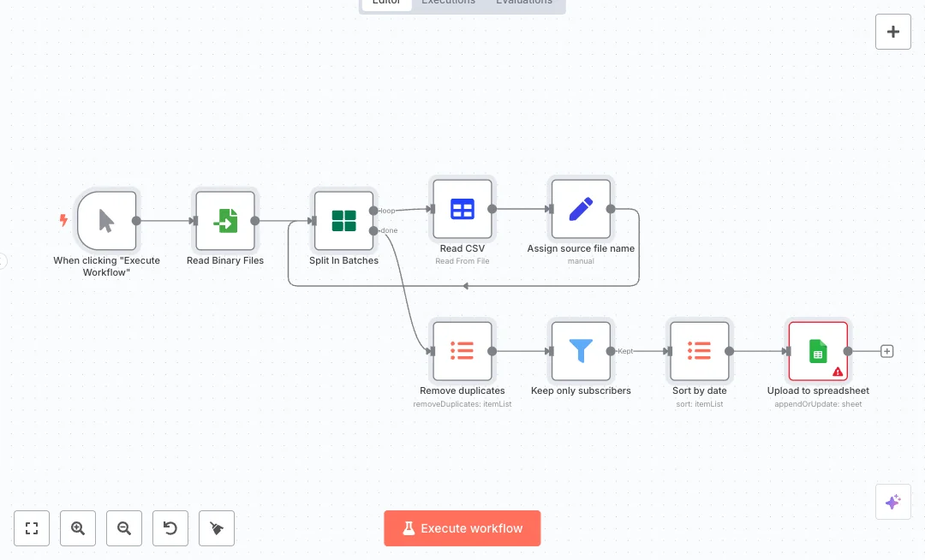Open the AI assistant sparkle button
This screenshot has height=560, width=925.
[893, 502]
